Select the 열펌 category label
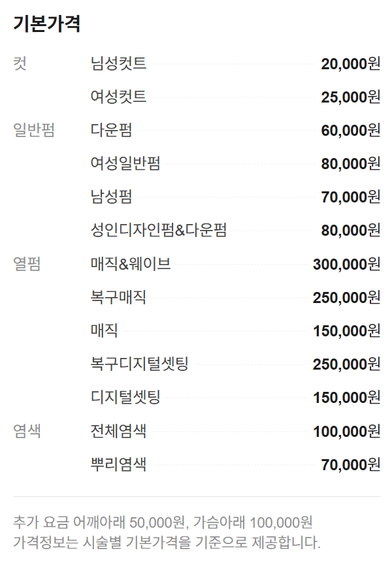The width and height of the screenshot is (392, 561). tap(27, 264)
